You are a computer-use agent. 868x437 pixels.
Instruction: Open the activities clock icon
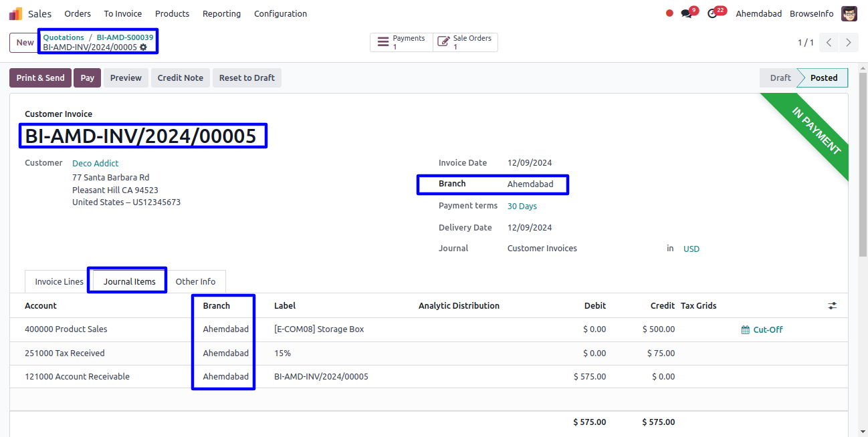pyautogui.click(x=712, y=13)
